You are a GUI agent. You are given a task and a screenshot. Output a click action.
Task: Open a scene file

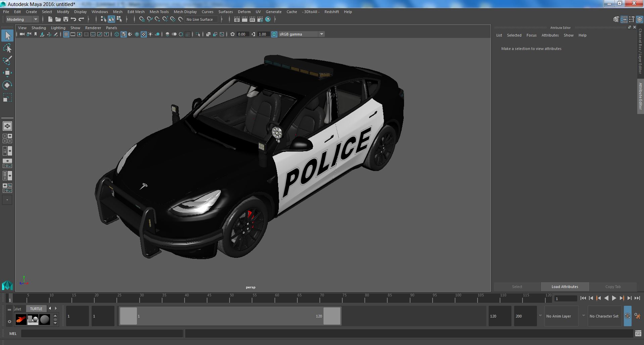point(58,19)
